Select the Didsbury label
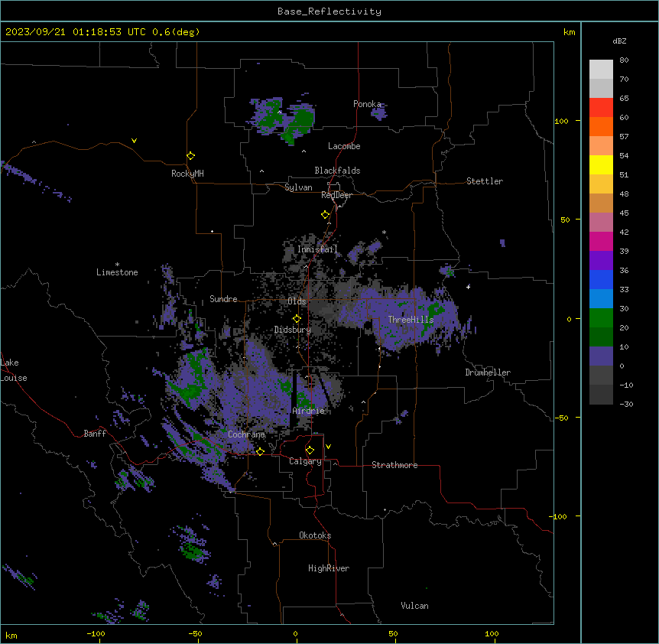The height and width of the screenshot is (644, 659). [x=293, y=330]
